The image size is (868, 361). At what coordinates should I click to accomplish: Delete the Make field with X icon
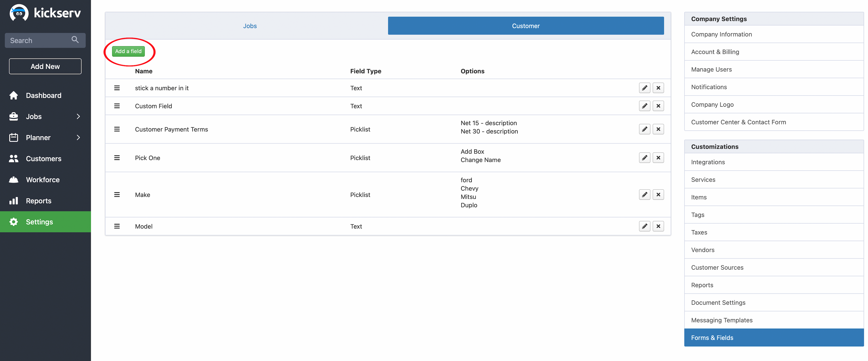pyautogui.click(x=658, y=195)
